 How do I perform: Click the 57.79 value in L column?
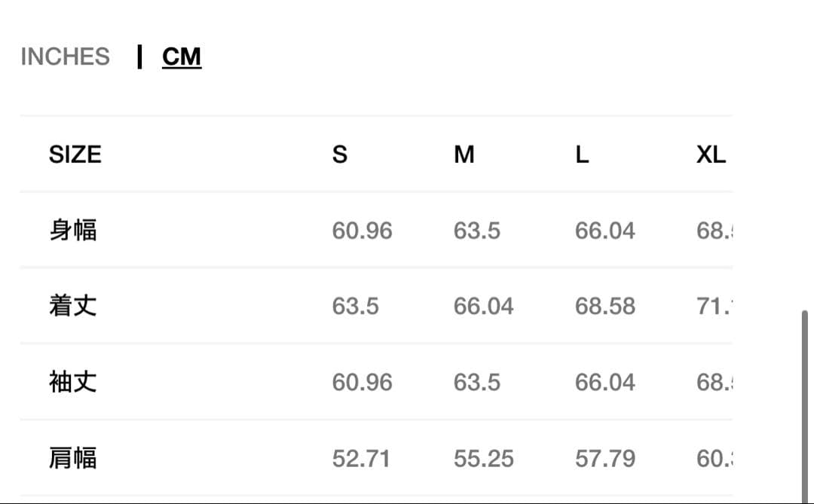point(604,458)
